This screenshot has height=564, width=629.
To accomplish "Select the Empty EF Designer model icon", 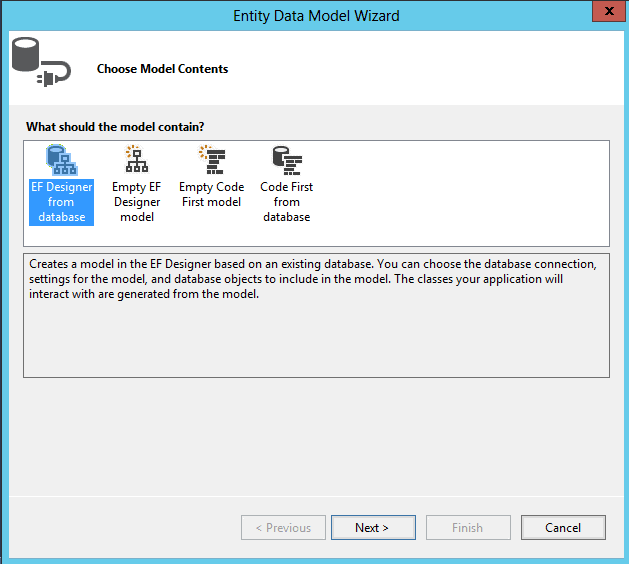I will (x=137, y=159).
